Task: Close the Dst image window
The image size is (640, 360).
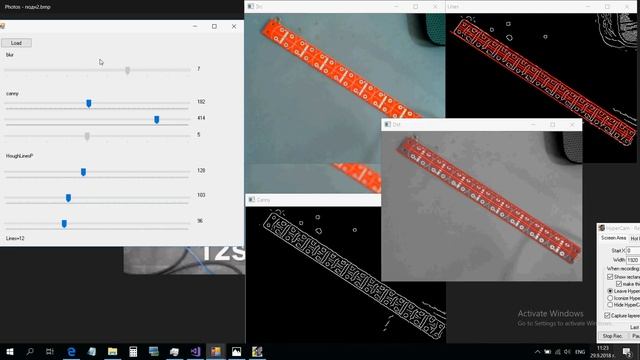Action: (572, 124)
